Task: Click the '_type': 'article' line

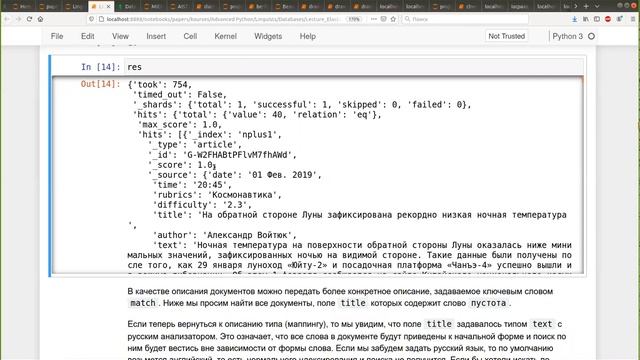Action: (x=195, y=145)
